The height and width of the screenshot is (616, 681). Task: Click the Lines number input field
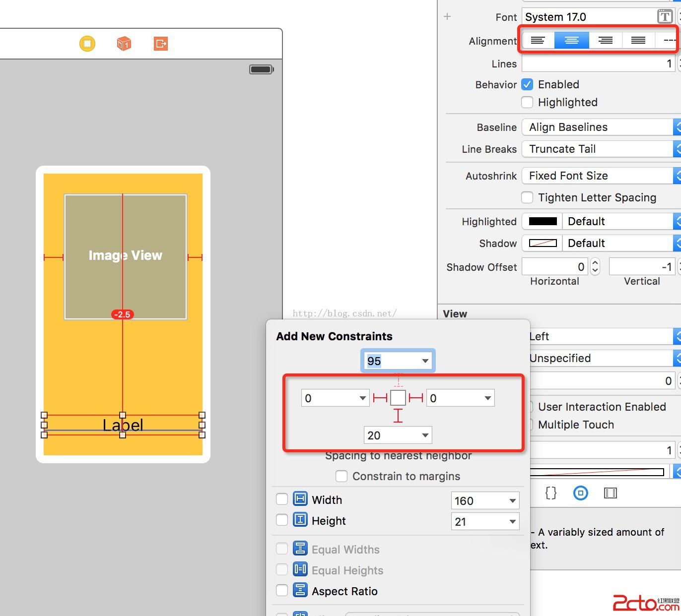598,63
